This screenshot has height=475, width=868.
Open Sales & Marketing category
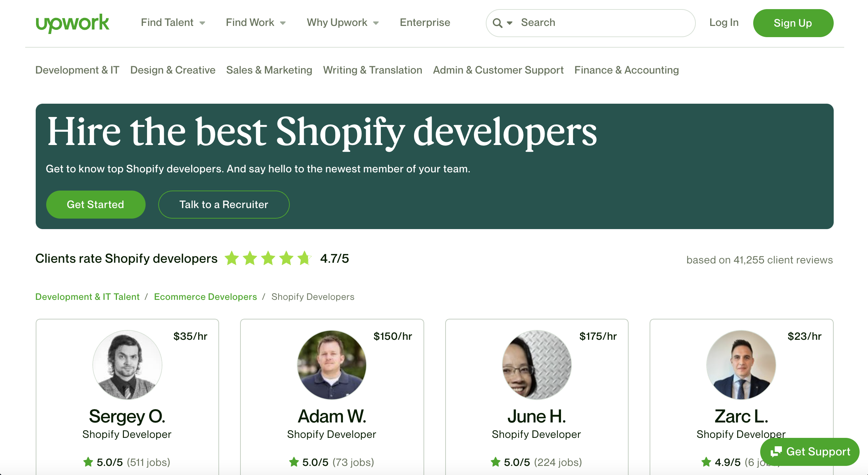point(269,70)
